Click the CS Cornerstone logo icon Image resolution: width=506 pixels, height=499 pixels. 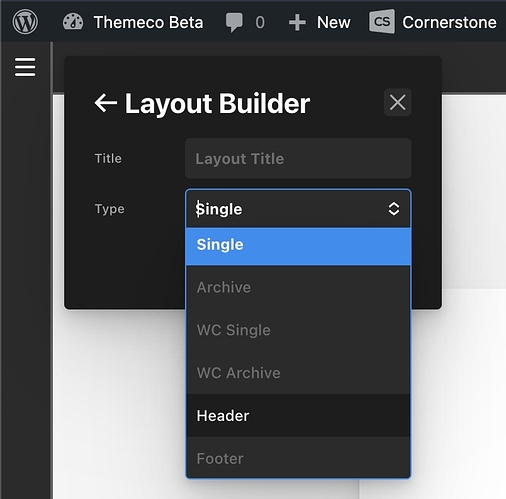[x=382, y=22]
